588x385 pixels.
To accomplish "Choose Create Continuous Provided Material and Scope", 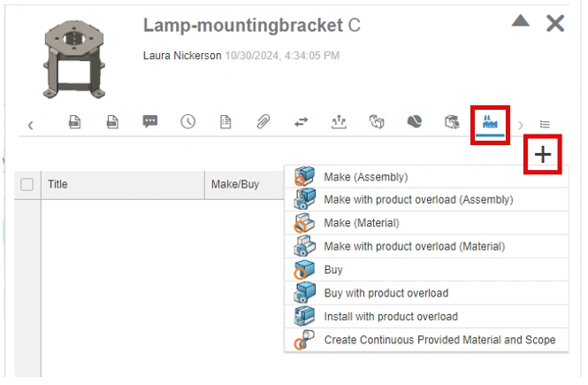I will pos(439,340).
